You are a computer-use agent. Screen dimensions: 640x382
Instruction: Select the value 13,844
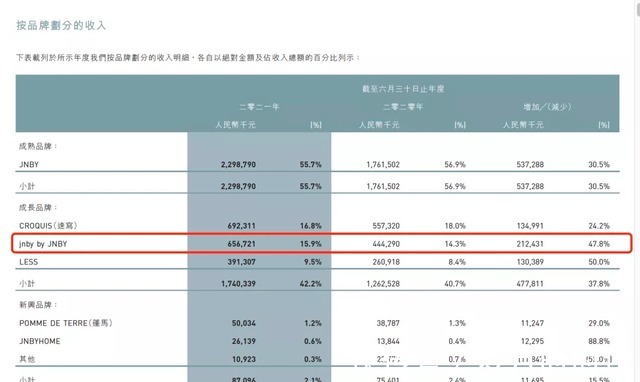click(388, 341)
